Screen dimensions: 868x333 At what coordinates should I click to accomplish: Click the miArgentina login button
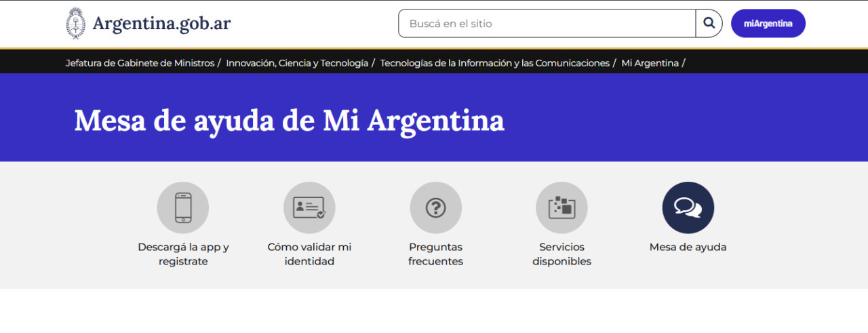tap(768, 23)
